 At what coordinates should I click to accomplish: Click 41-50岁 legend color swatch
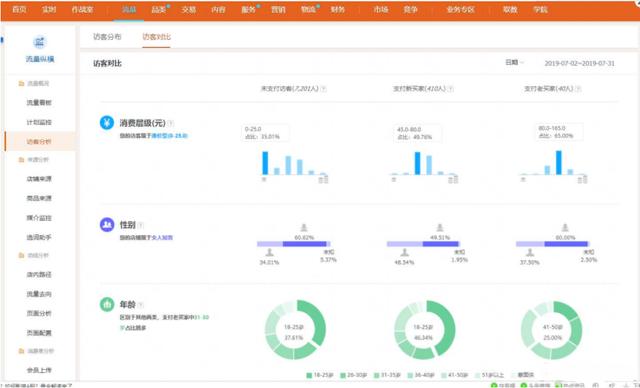[444, 375]
